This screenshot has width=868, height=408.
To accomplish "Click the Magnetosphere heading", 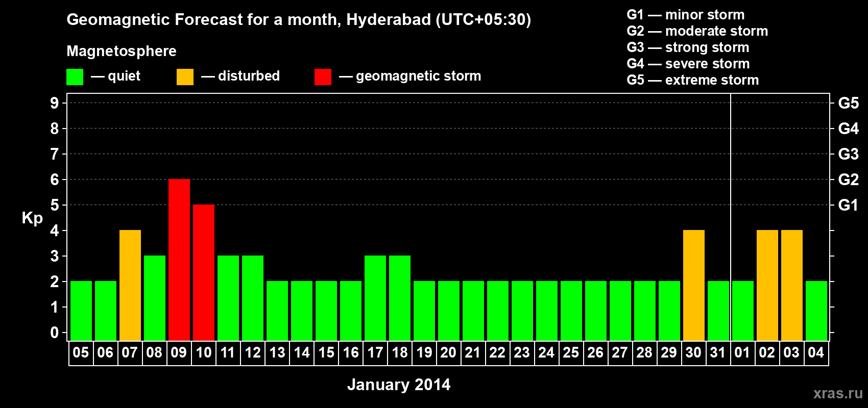I will 122,51.
